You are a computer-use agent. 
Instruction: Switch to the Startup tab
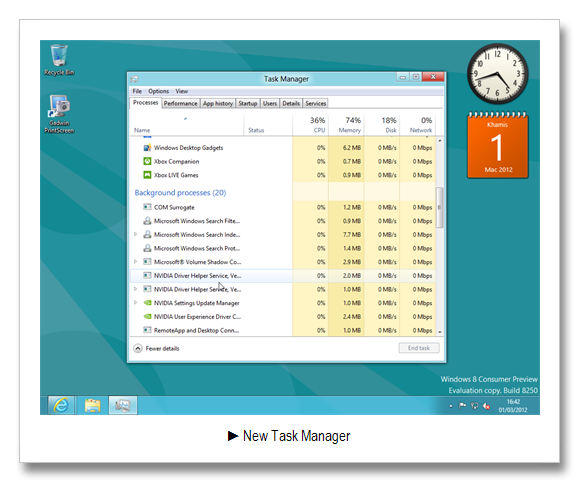[247, 104]
